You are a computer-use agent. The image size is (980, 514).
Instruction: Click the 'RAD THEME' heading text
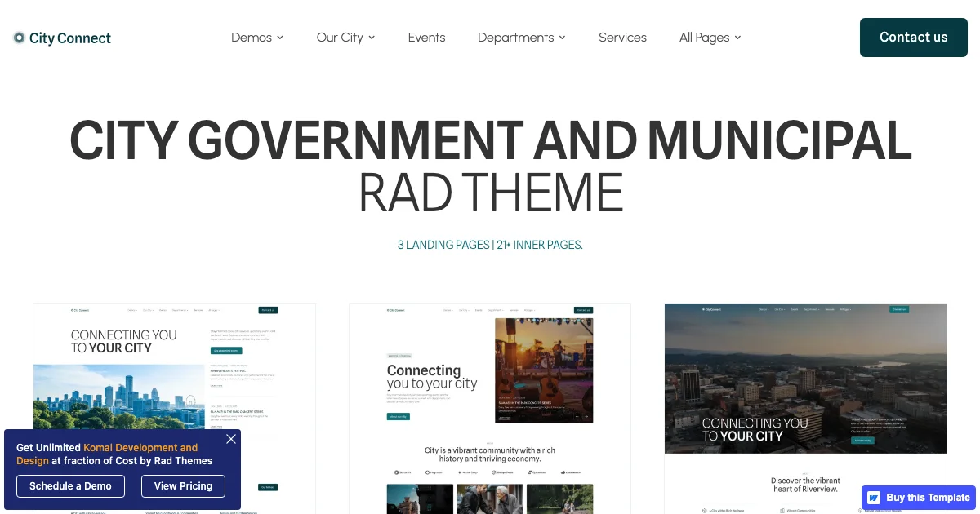(490, 193)
